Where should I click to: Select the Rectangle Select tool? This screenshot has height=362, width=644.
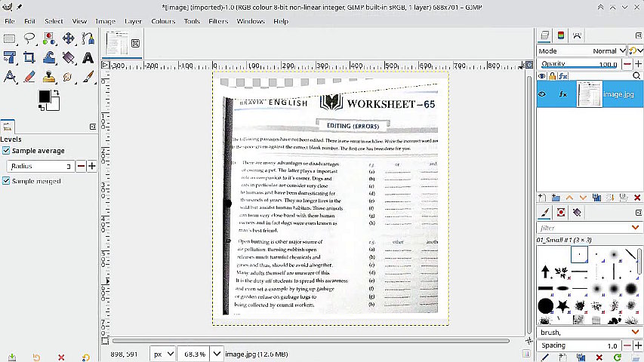[10, 39]
